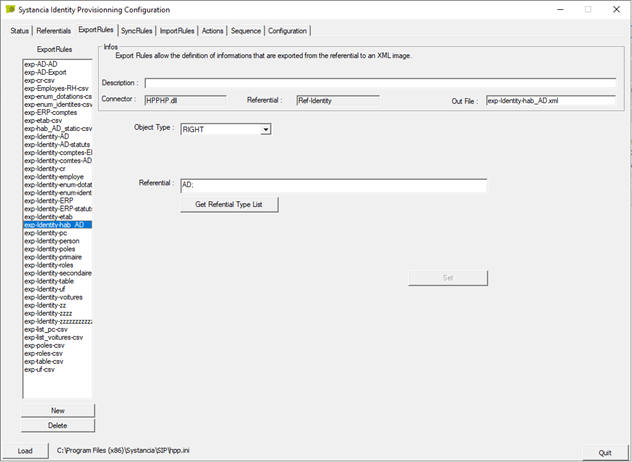Focus the Description text field
The image size is (632, 462).
380,83
